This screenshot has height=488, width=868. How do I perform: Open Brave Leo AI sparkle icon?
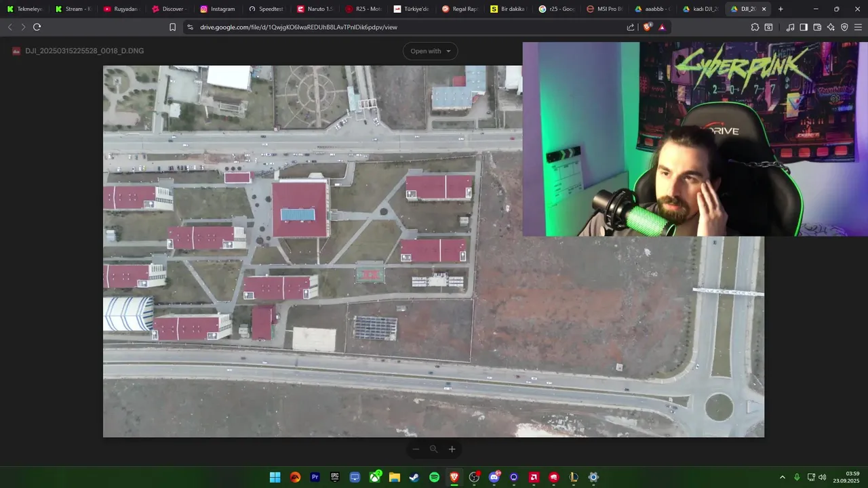(x=831, y=27)
